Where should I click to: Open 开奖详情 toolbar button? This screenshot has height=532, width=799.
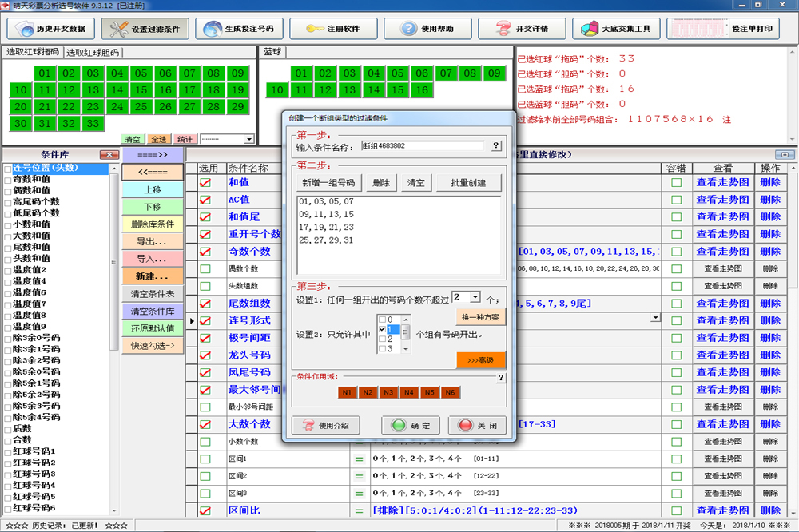click(522, 29)
